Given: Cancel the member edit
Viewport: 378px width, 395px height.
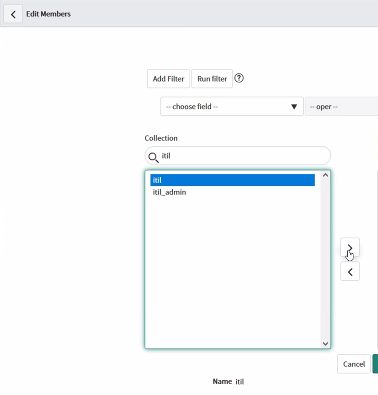Looking at the screenshot, I should tap(354, 364).
